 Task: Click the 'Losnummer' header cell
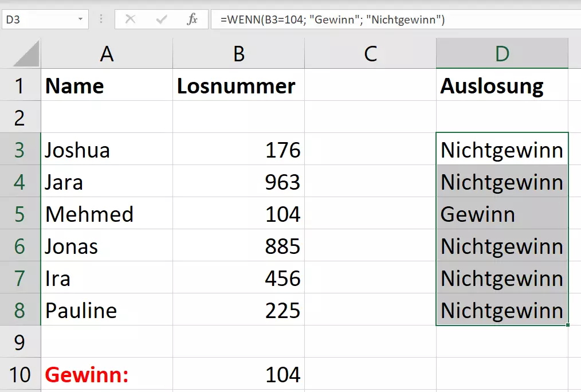click(238, 85)
